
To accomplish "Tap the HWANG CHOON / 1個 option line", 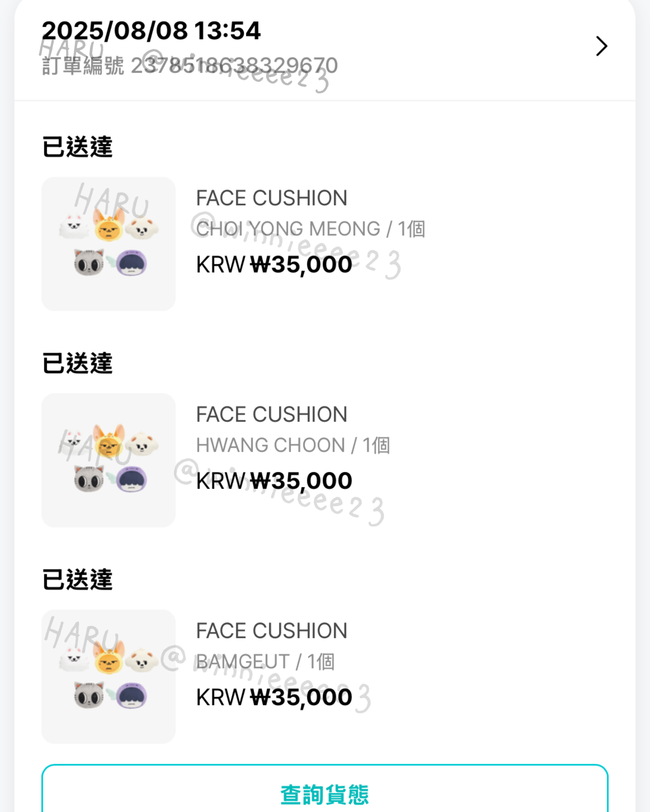I will pos(293,445).
